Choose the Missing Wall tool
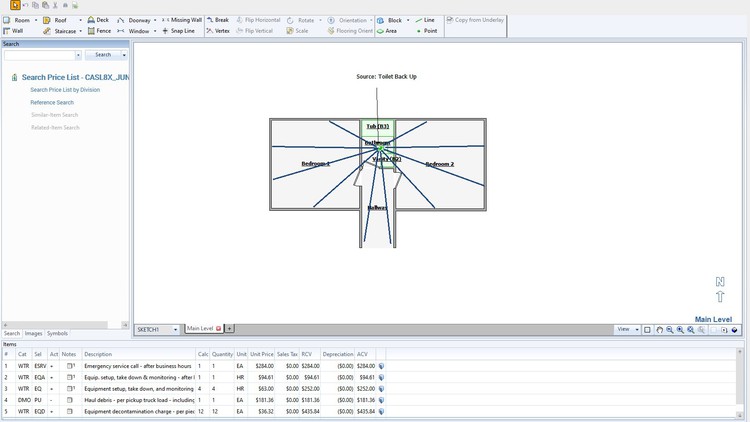 pos(181,20)
